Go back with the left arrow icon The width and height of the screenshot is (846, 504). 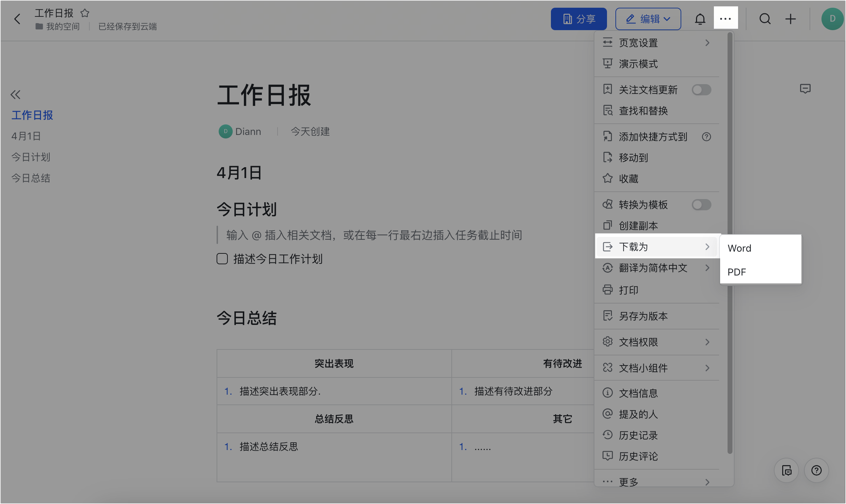point(17,19)
